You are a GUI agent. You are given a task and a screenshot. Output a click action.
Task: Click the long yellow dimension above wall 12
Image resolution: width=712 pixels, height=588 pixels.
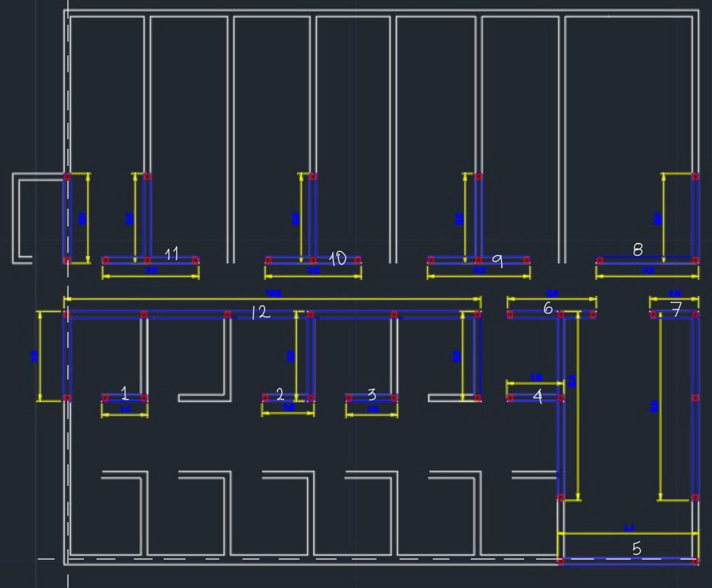(273, 299)
